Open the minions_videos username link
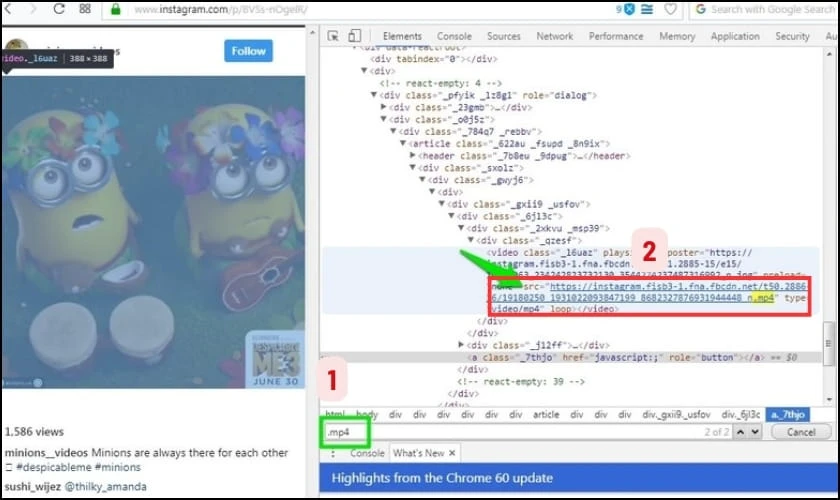The height and width of the screenshot is (500, 840). pyautogui.click(x=46, y=453)
